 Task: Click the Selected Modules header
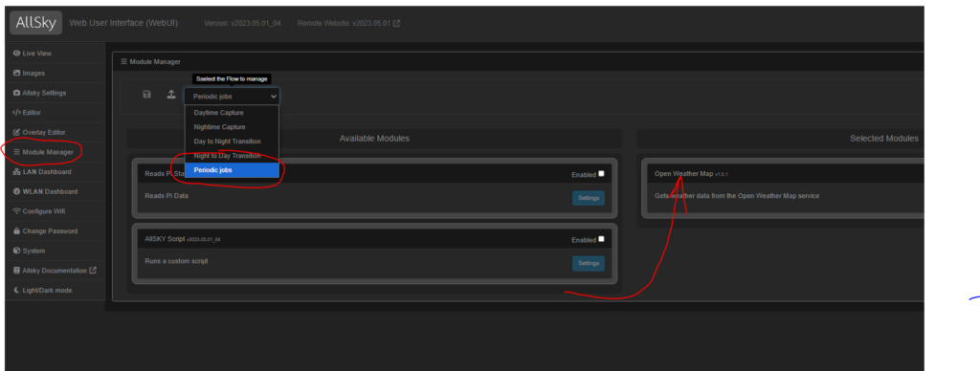point(883,138)
